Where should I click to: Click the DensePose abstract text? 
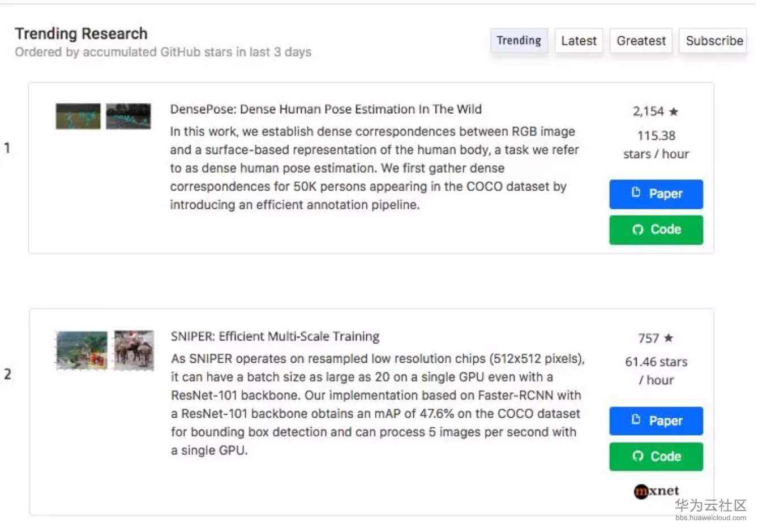375,168
